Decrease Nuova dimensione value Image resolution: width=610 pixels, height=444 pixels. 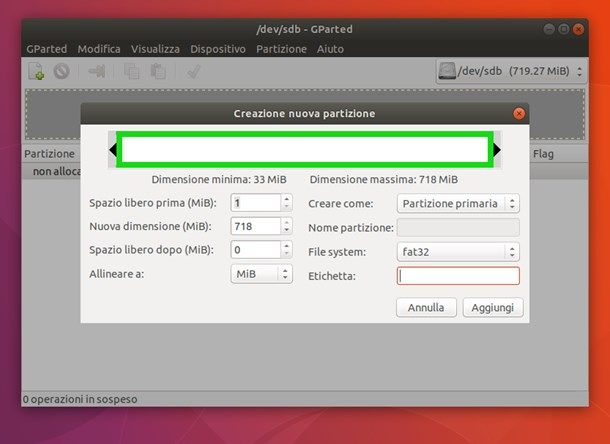click(x=287, y=230)
